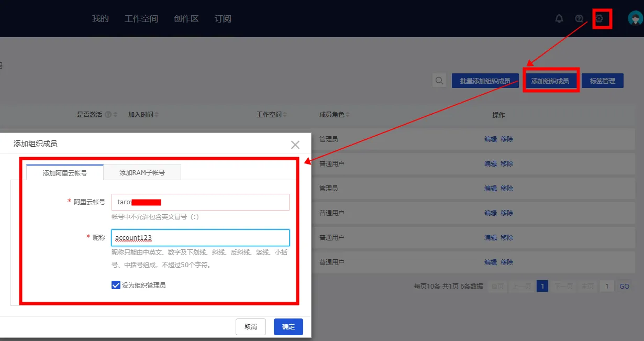Sort by 成员角色 column arrows

click(x=348, y=115)
